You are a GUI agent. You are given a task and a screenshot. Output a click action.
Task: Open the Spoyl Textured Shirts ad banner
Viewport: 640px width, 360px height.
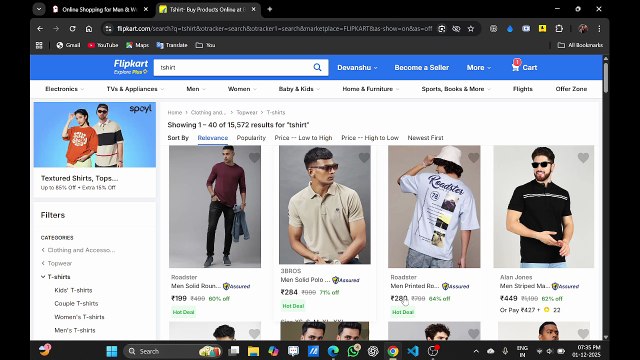(95, 135)
